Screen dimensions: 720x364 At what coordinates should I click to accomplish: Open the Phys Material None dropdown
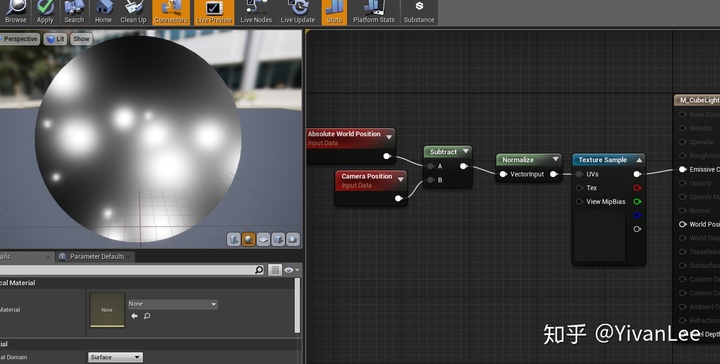coord(173,304)
